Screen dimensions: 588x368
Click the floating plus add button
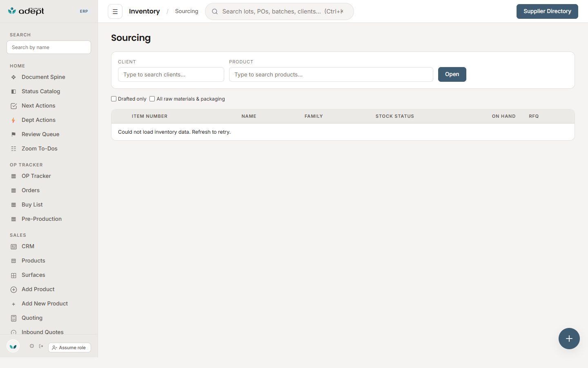point(569,339)
